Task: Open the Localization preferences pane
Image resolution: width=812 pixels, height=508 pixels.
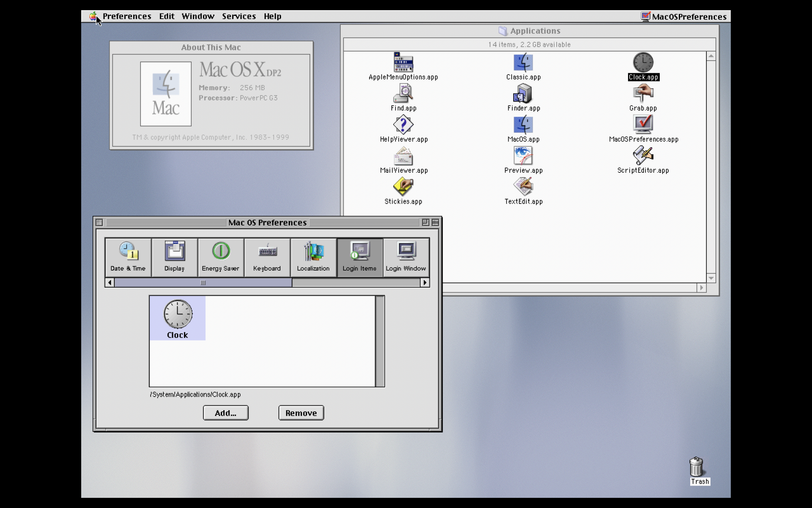Action: (313, 257)
